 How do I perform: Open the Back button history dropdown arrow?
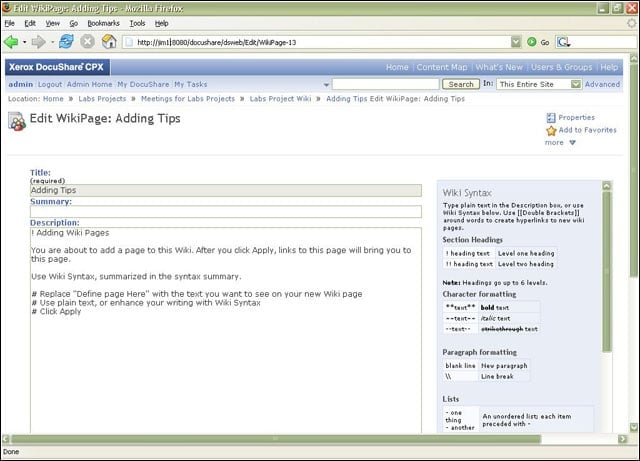24,42
